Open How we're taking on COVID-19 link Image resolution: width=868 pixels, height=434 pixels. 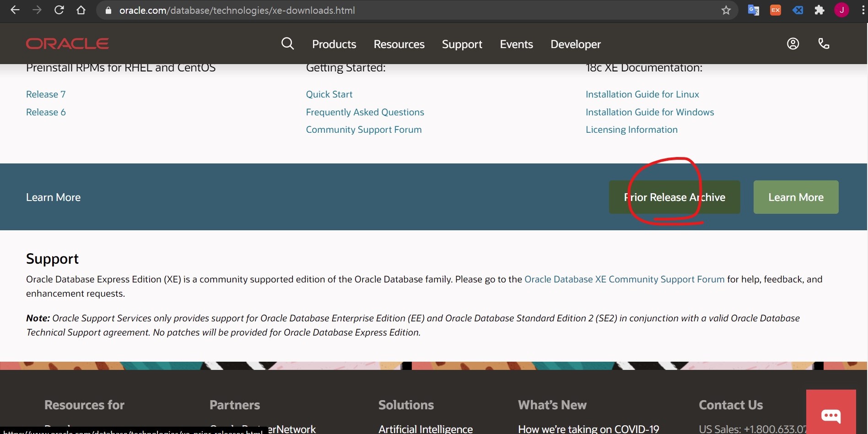[588, 429]
